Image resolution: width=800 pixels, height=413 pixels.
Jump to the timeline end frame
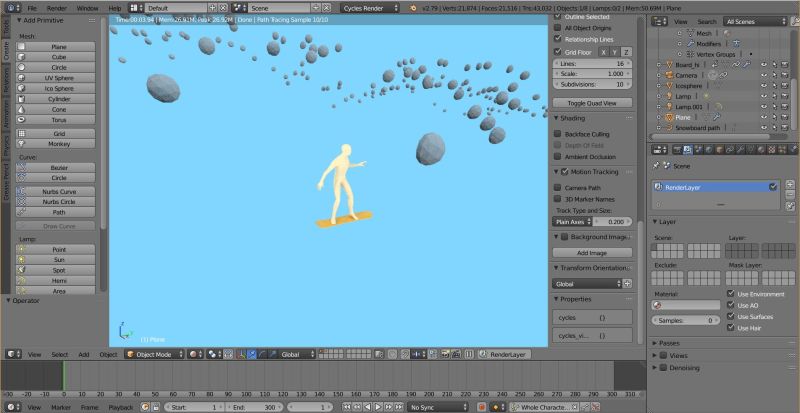399,407
